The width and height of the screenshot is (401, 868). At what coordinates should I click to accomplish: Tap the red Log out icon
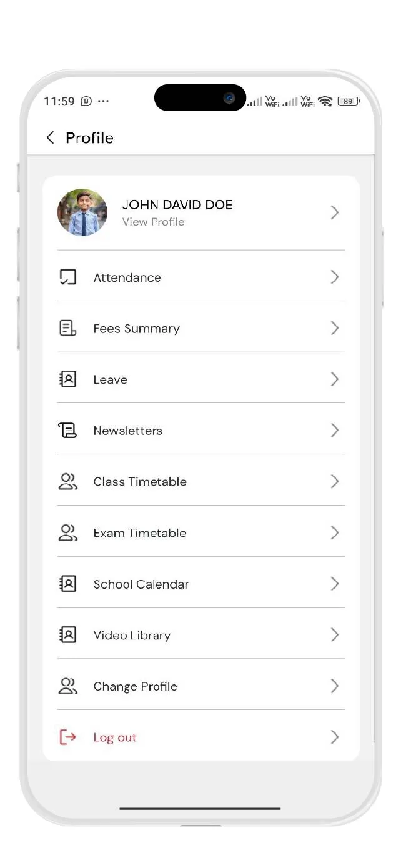67,737
